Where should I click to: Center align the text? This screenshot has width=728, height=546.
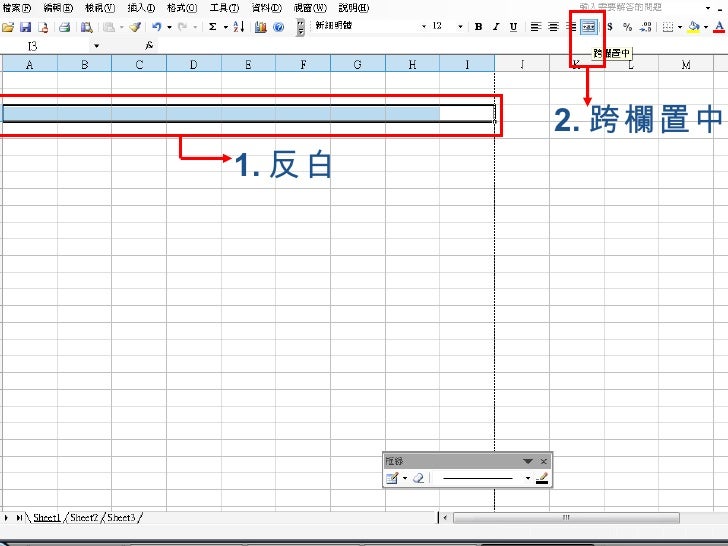[553, 27]
